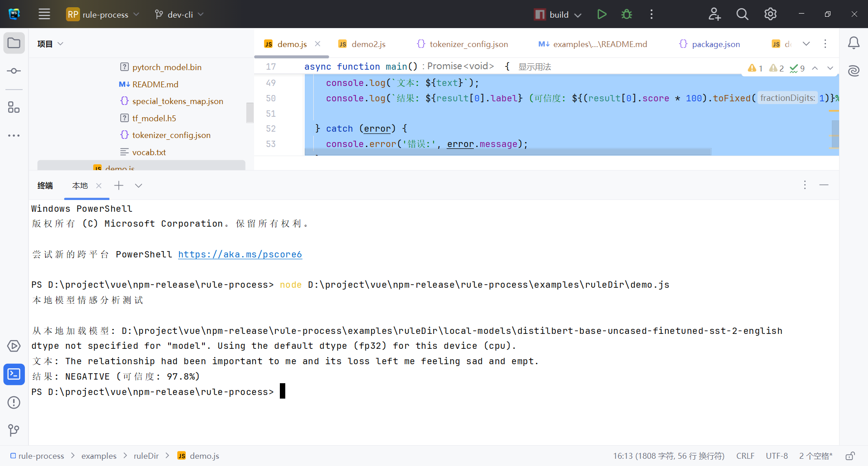
Task: Switch to the demo.js editor tab
Action: [292, 44]
